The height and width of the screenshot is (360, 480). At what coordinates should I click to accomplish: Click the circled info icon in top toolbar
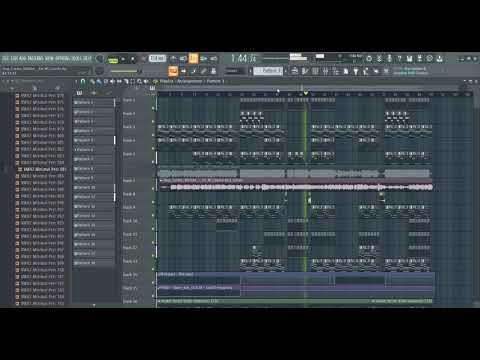point(430,59)
